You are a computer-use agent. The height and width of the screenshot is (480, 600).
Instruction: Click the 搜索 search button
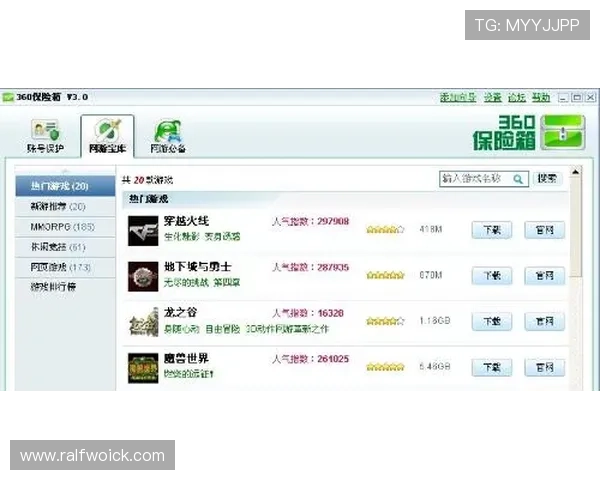(547, 178)
